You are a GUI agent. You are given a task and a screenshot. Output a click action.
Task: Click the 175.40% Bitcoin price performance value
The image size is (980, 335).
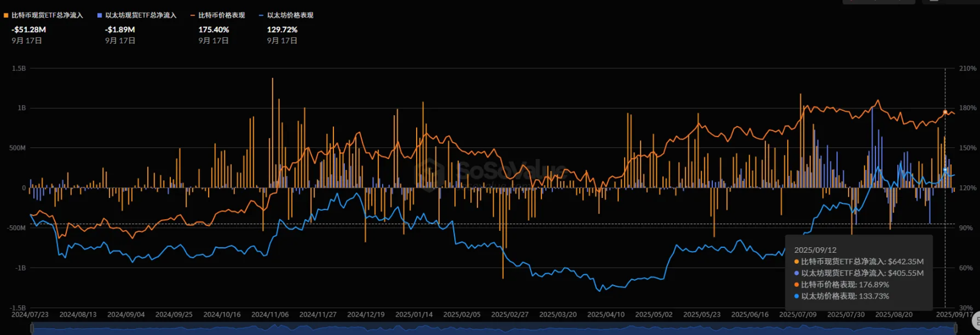[x=214, y=29]
